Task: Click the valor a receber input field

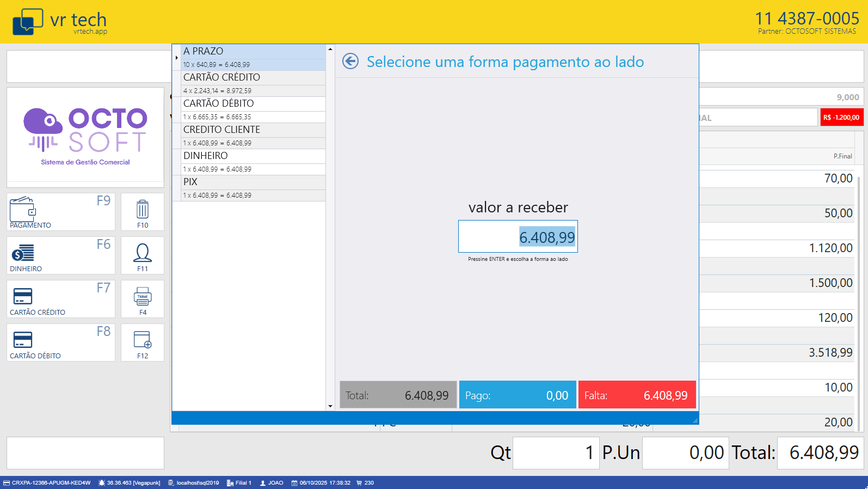Action: pyautogui.click(x=518, y=237)
